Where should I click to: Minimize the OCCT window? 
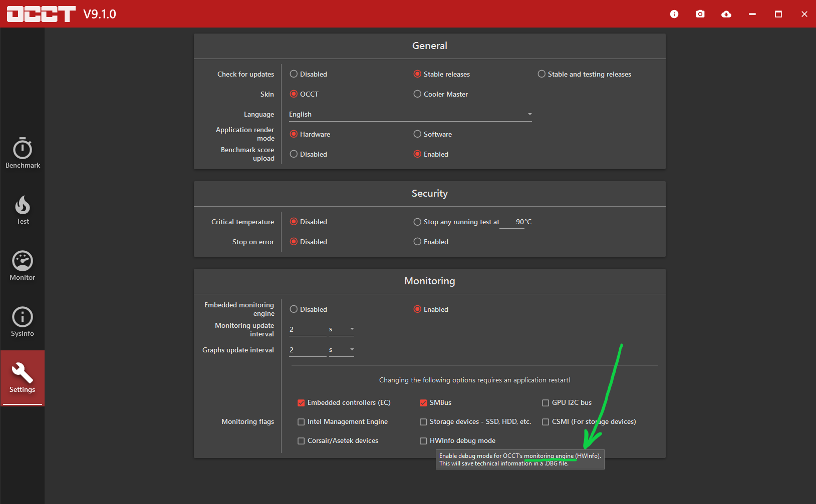pos(752,14)
